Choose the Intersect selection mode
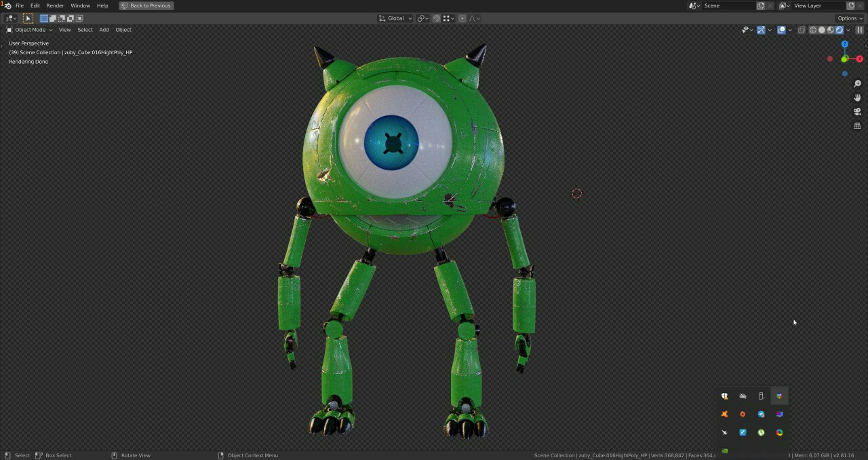 [x=79, y=18]
